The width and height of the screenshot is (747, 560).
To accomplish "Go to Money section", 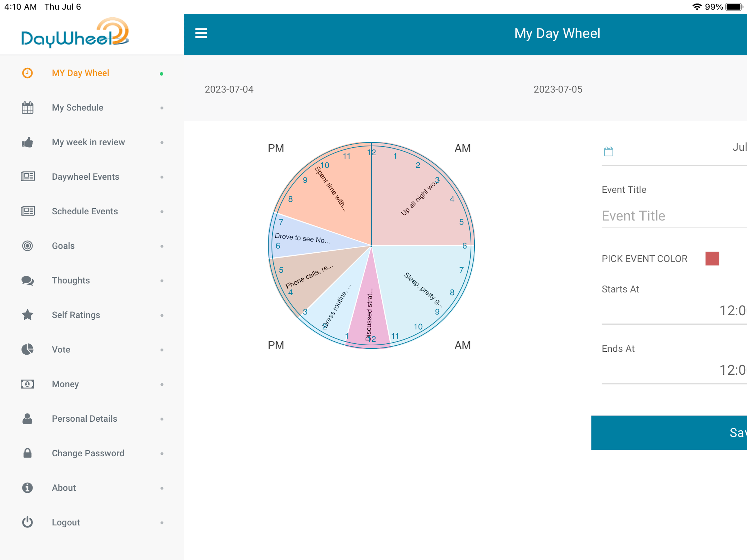I will coord(65,384).
